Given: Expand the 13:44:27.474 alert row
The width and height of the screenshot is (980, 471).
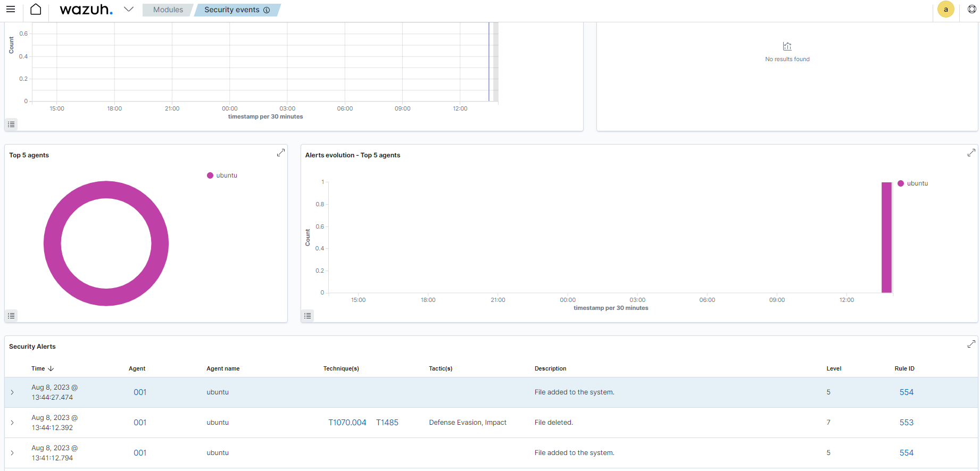Looking at the screenshot, I should point(12,392).
